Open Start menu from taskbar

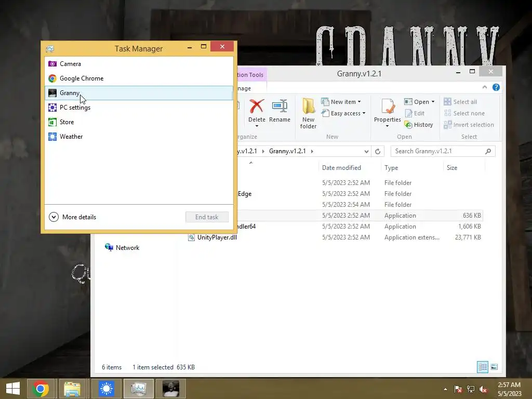click(x=13, y=389)
